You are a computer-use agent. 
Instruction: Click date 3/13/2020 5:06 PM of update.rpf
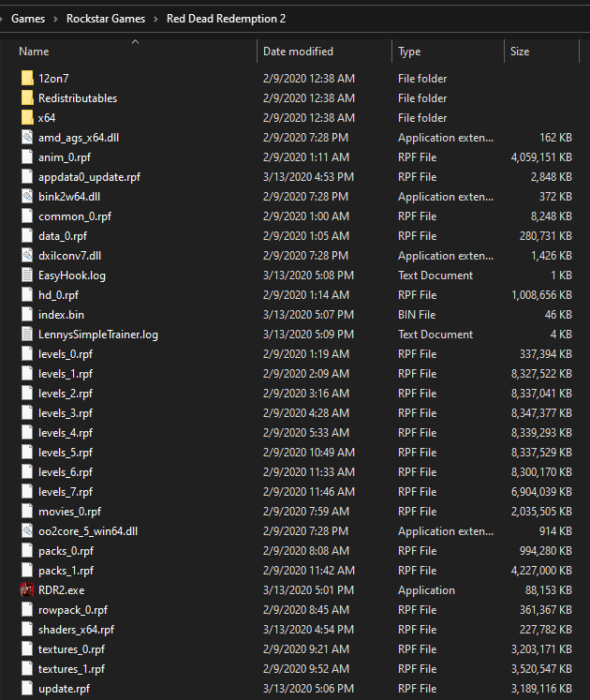tap(308, 688)
